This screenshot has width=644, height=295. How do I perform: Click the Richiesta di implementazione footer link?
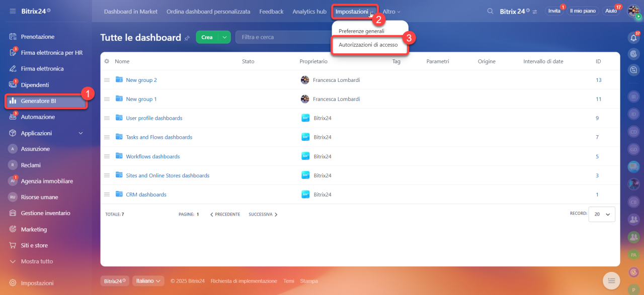pos(244,281)
